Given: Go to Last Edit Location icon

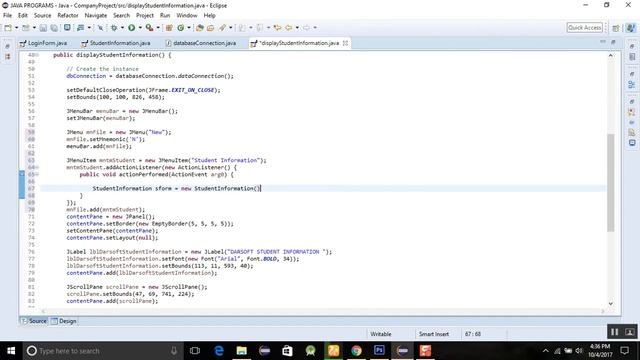Looking at the screenshot, I should click(x=278, y=28).
